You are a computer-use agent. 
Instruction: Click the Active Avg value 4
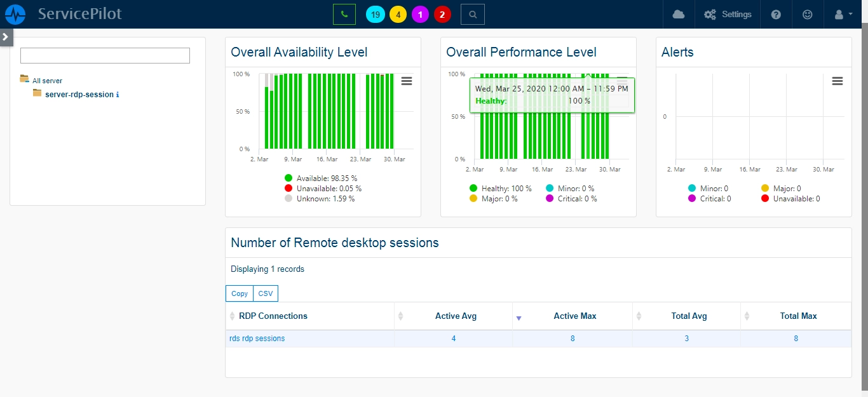[x=454, y=339]
